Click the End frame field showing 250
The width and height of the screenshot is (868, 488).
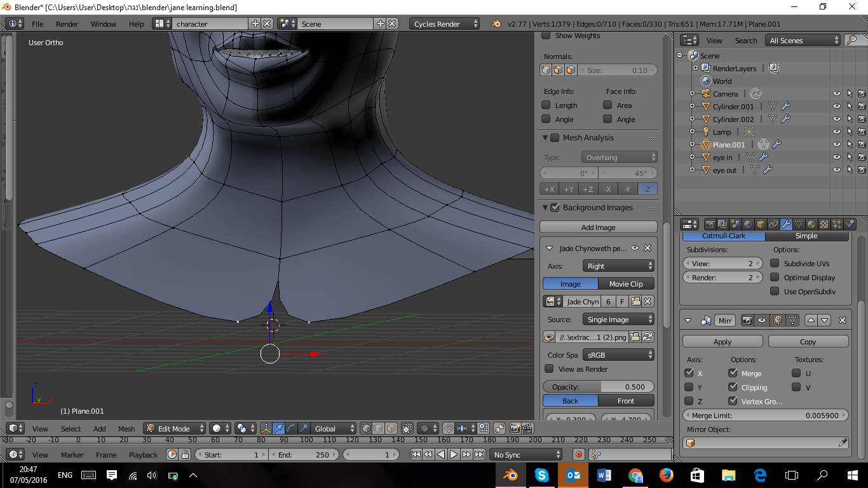304,454
